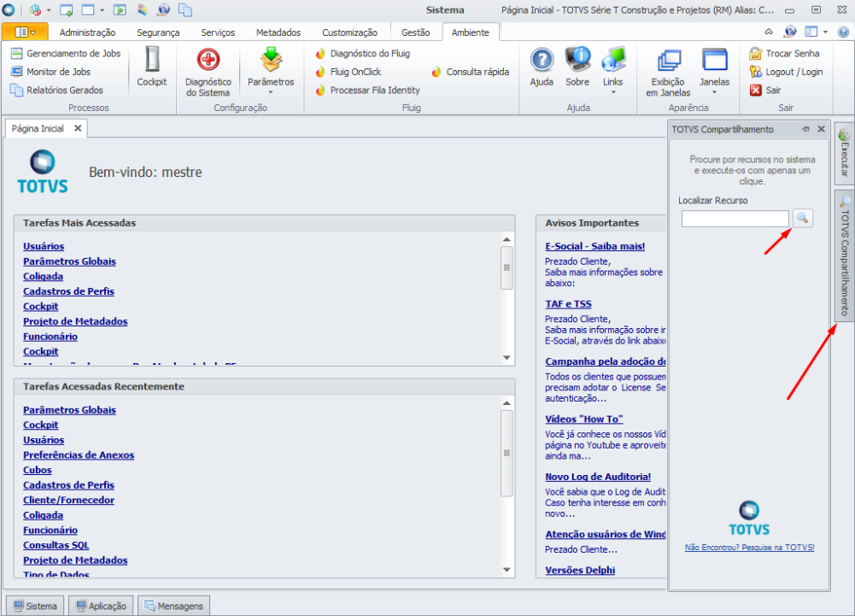Switch to the Metadados ribbon tab
Image resolution: width=855 pixels, height=616 pixels.
point(278,32)
